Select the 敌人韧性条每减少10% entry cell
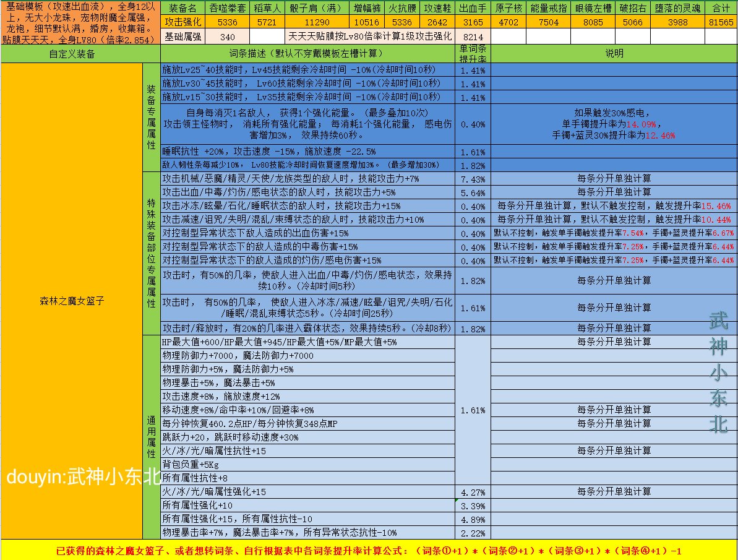The height and width of the screenshot is (560, 738). (308, 165)
